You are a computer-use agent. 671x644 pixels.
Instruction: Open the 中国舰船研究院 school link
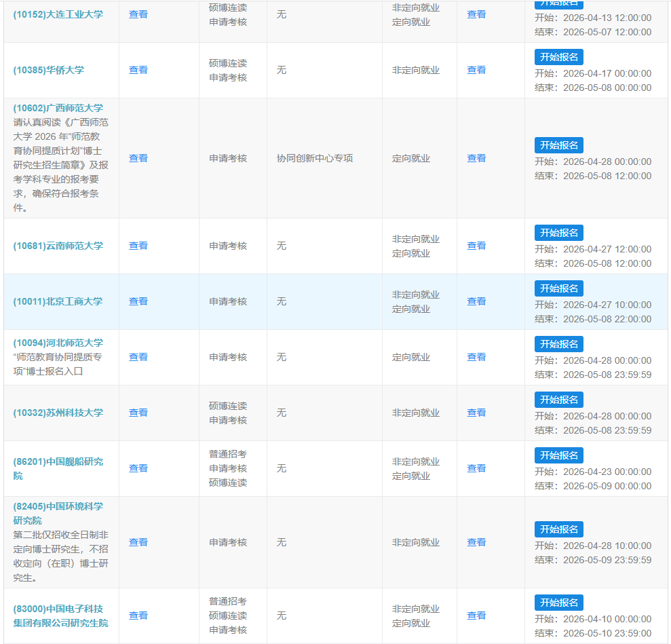point(58,468)
